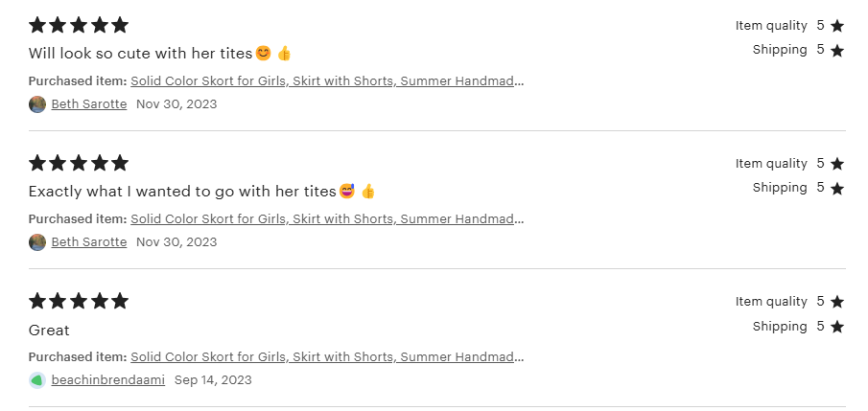Open the Solid Color Skort link in the first review
The image size is (868, 411).
tap(327, 81)
